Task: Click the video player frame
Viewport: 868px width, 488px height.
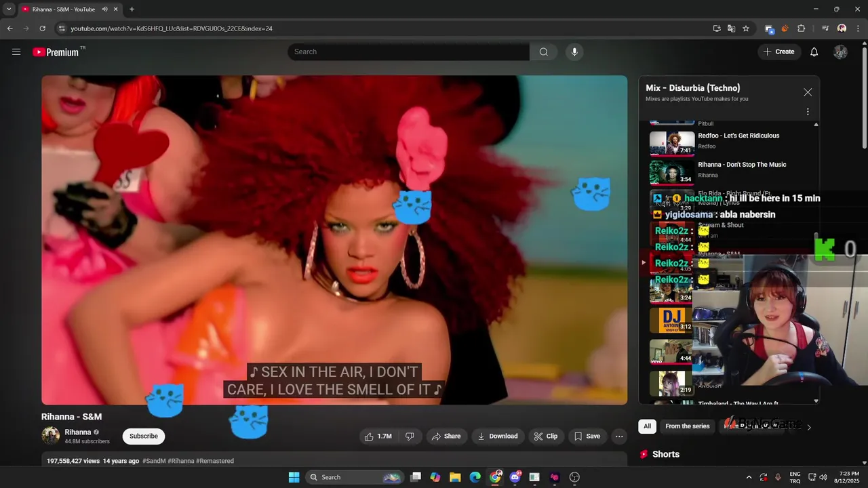Action: tap(334, 240)
